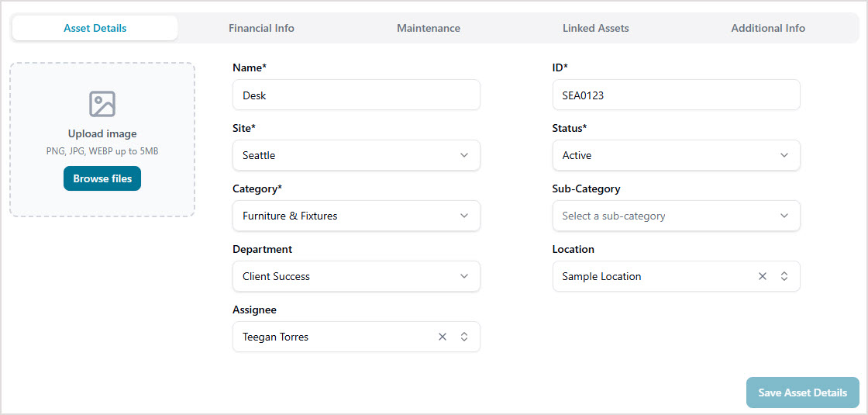868x415 pixels.
Task: Open Location list via up-down arrows icon
Action: click(784, 276)
